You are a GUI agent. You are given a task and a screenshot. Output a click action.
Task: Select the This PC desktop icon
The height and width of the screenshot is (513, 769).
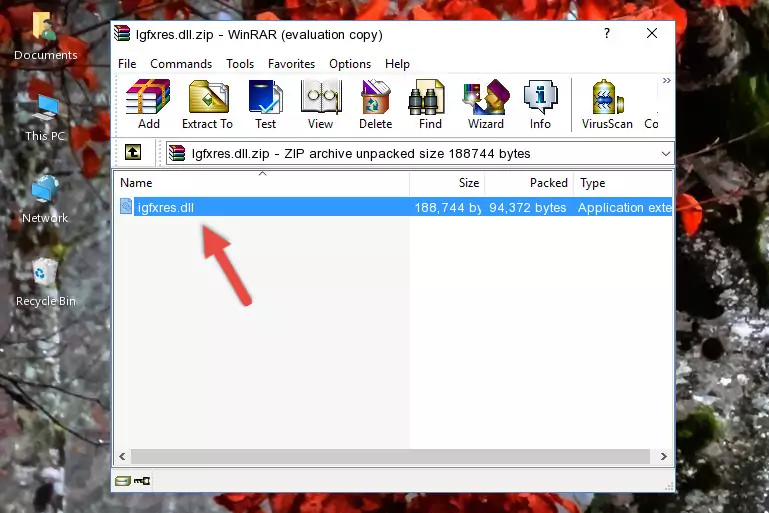[45, 118]
